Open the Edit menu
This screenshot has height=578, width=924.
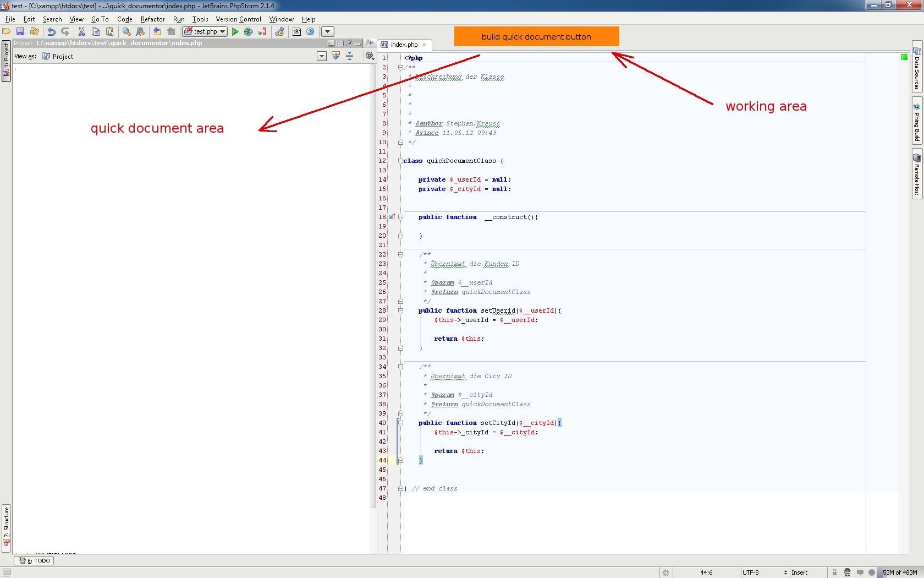(x=29, y=19)
